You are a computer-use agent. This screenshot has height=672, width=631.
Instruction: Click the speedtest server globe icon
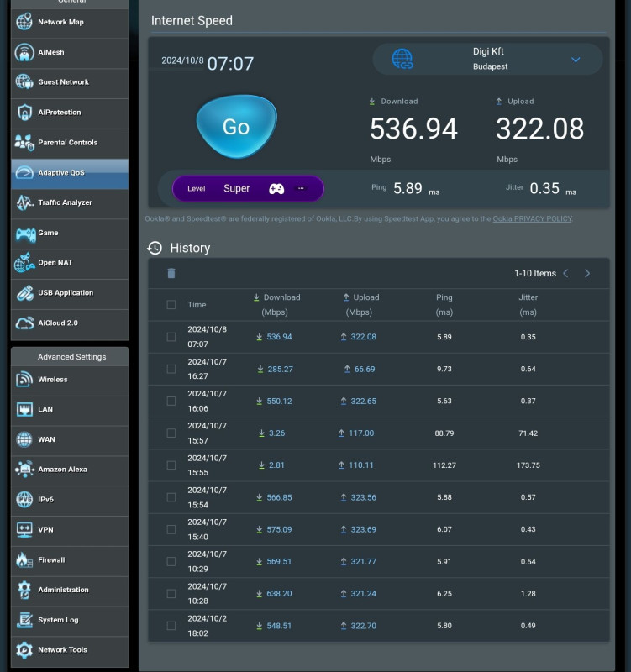coord(402,59)
